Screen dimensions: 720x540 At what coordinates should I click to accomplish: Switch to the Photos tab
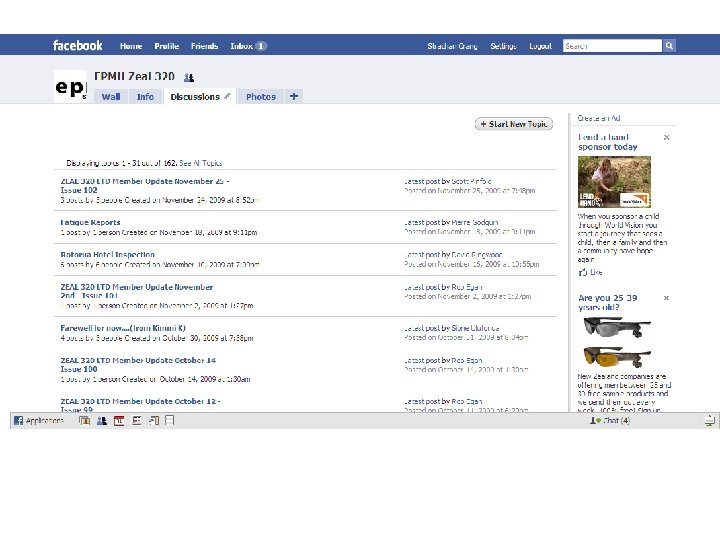tap(261, 96)
